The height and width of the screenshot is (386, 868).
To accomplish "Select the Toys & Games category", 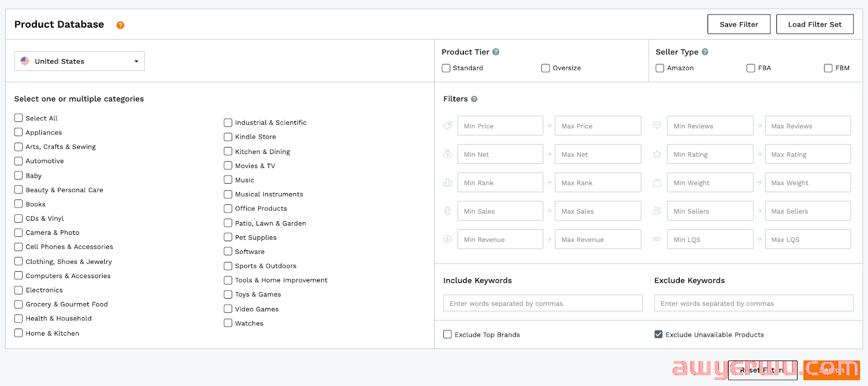I will [x=228, y=294].
